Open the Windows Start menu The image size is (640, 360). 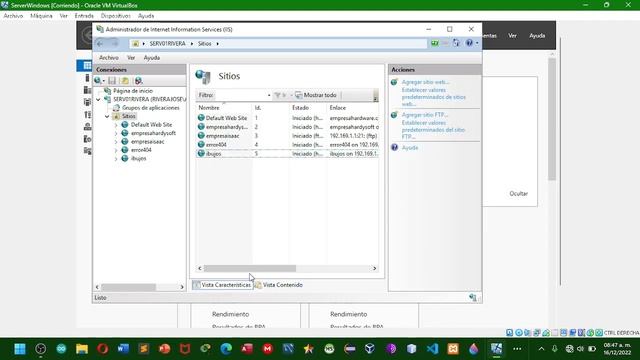point(20,349)
